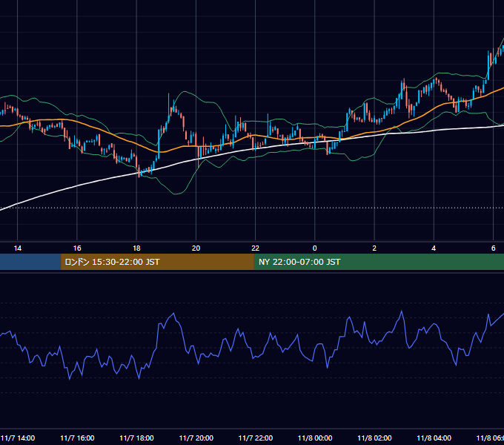504x445 pixels.
Task: Click the 4 hour axis label
Action: [434, 248]
